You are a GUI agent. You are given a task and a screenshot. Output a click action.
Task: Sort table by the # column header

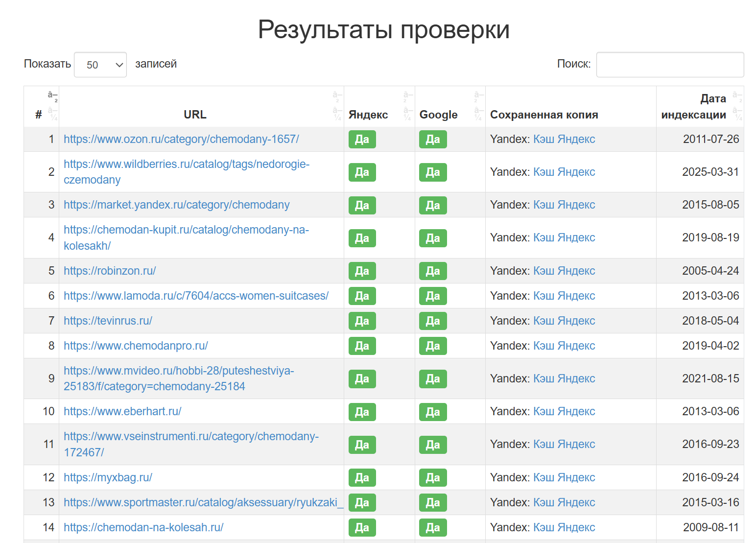click(x=41, y=107)
